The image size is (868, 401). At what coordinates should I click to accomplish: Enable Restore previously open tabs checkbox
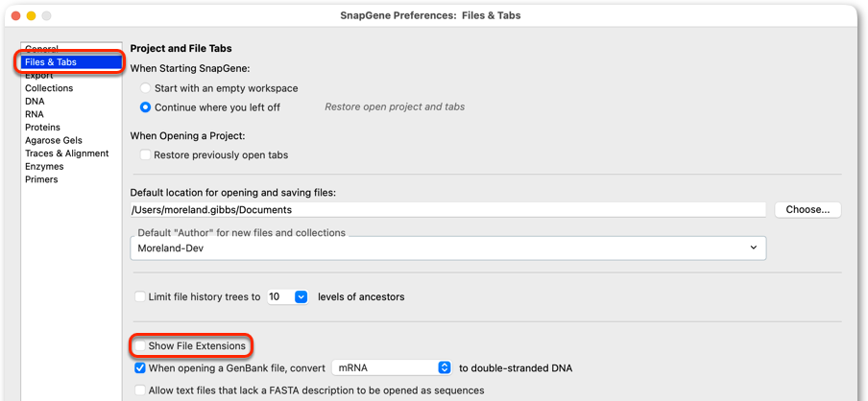tap(145, 154)
